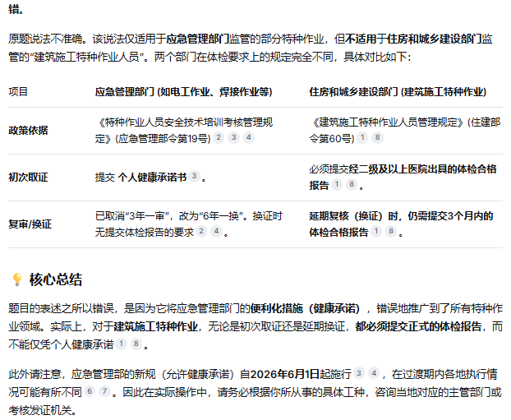Open citation 1 in 初次取证 体检合格报告 cell
This screenshot has height=420, width=511.
click(337, 185)
